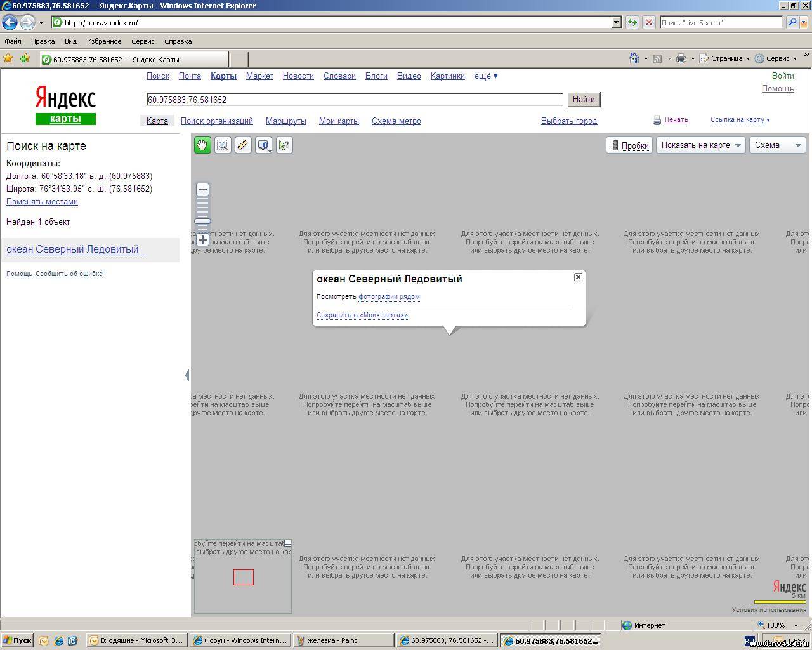
Task: Zoom in the map with plus button
Action: click(x=202, y=239)
